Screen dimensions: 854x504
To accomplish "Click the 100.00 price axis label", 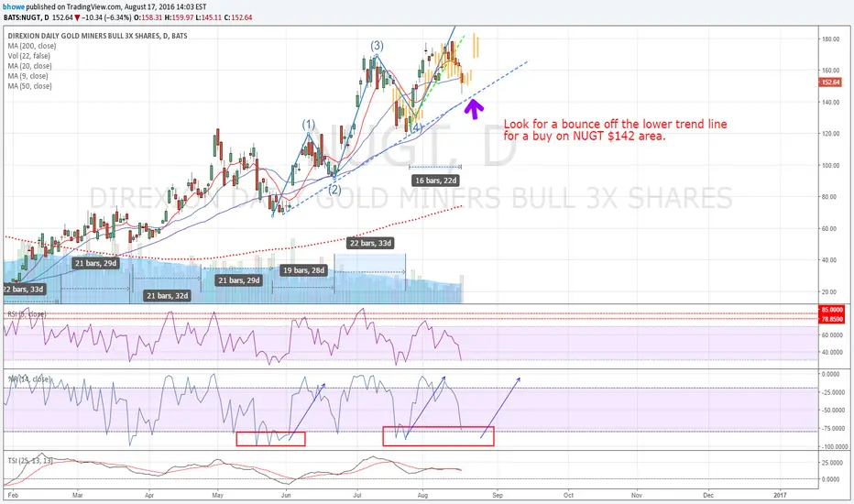I will click(x=830, y=166).
